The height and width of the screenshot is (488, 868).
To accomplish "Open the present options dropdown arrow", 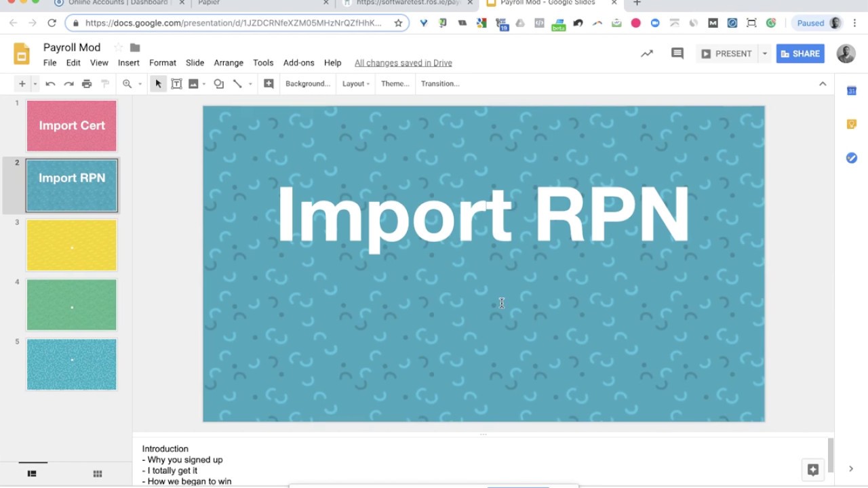I will 764,54.
